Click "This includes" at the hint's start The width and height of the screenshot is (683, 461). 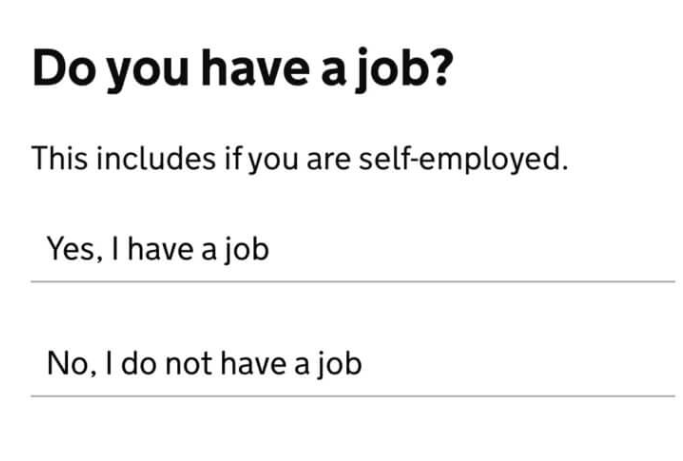pyautogui.click(x=124, y=158)
